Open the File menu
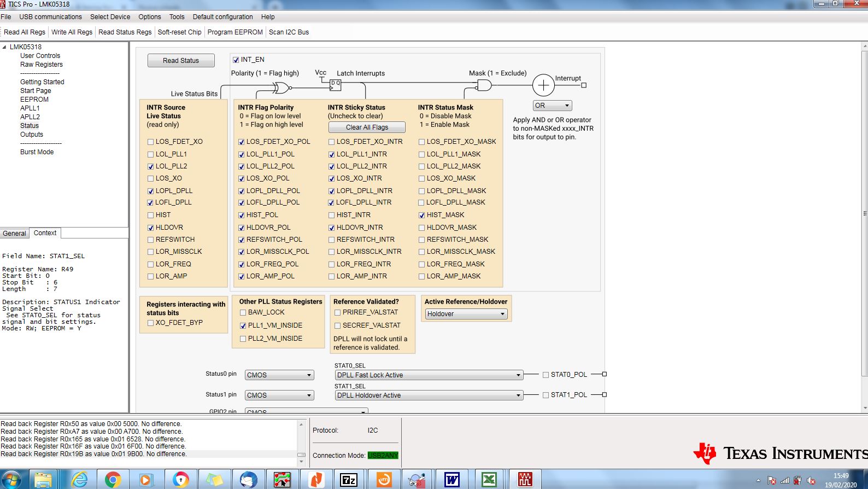 point(6,17)
